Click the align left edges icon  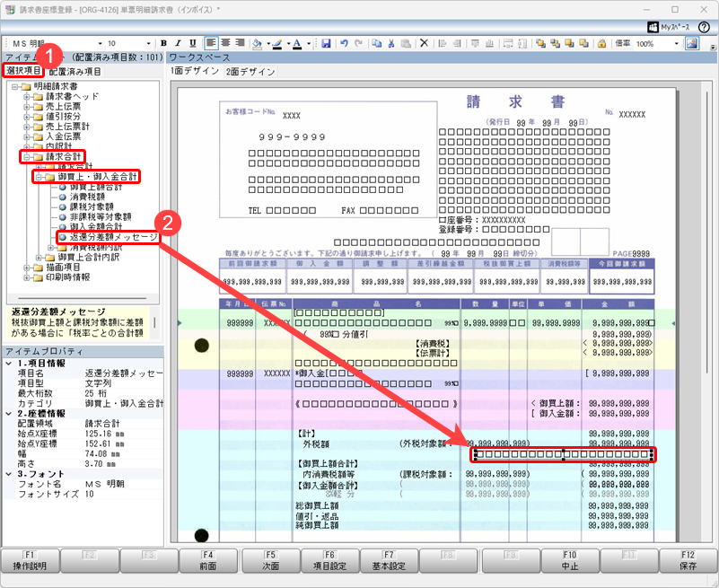coord(443,44)
